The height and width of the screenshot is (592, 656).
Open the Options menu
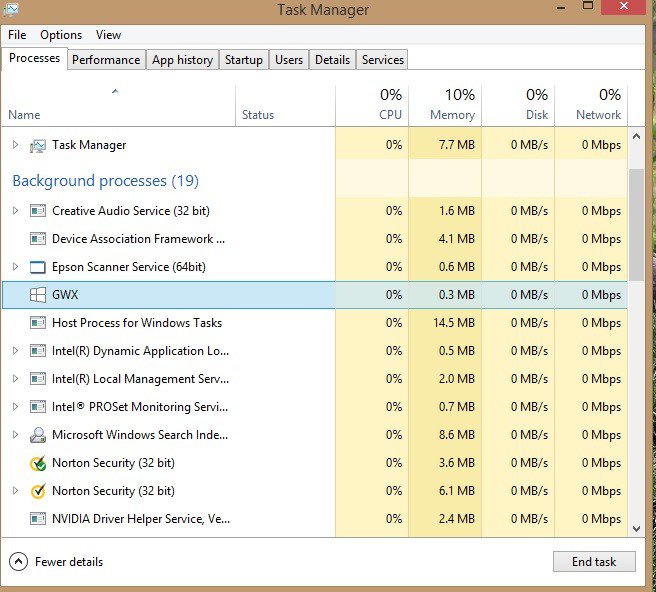61,35
